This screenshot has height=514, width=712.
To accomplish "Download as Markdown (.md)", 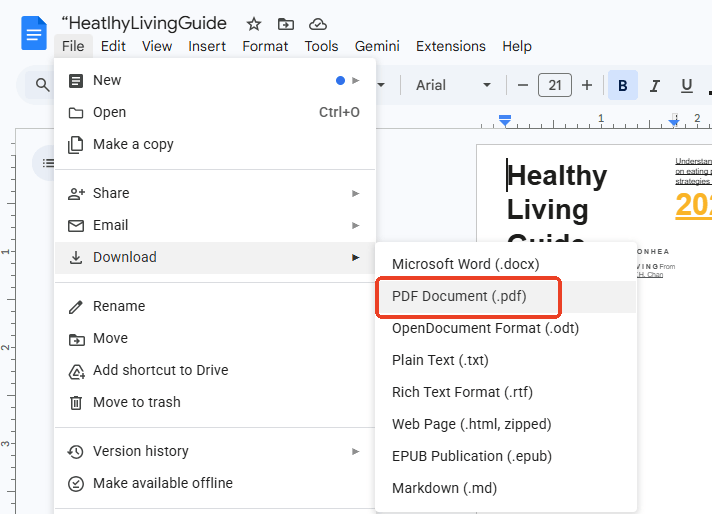I will (506, 488).
